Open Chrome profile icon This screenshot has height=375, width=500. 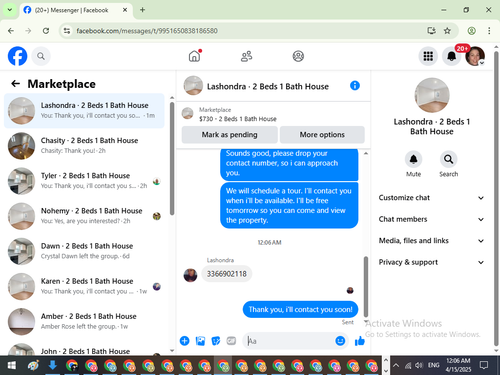coord(471,31)
